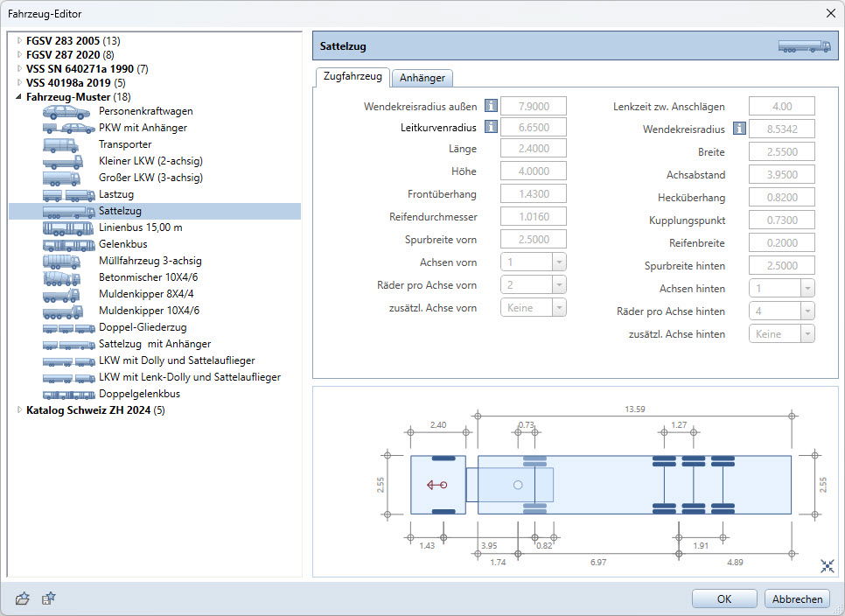Show info for Leitkurvenradius
The height and width of the screenshot is (616, 845).
point(491,127)
